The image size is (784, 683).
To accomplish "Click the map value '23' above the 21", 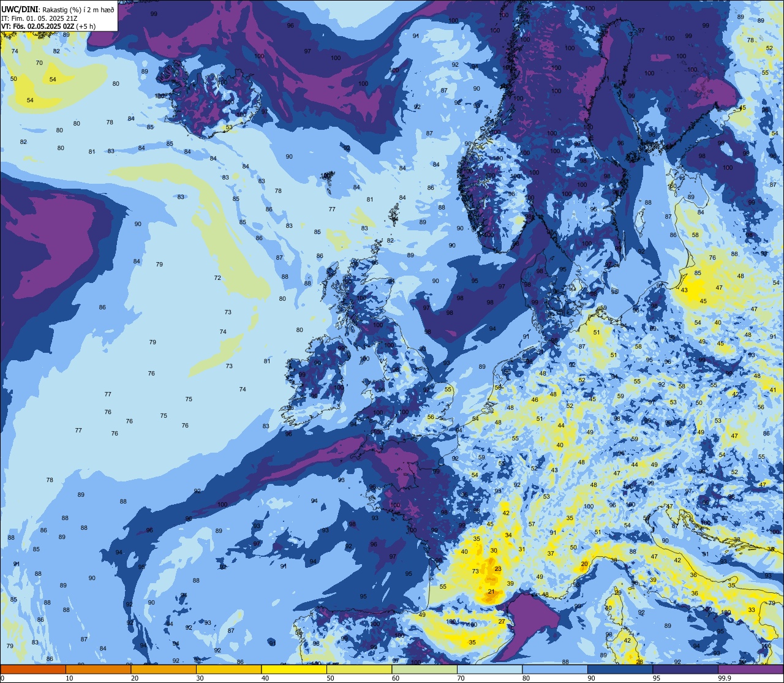I will 498,569.
